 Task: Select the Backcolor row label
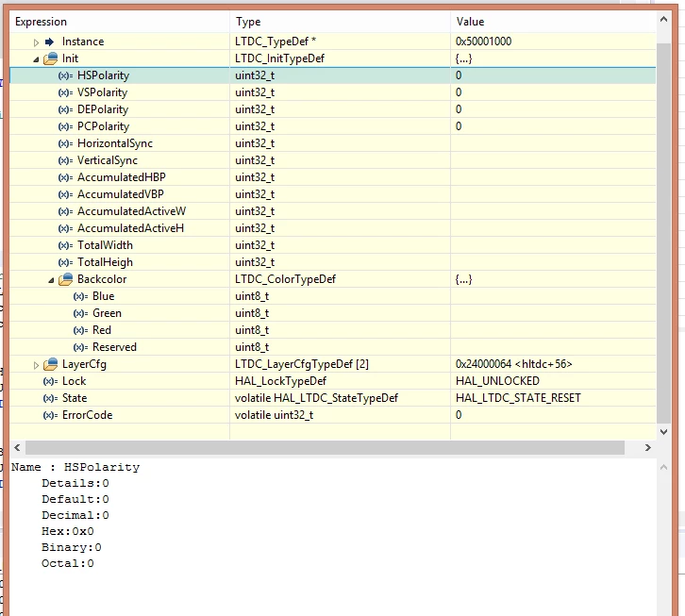[x=102, y=279]
